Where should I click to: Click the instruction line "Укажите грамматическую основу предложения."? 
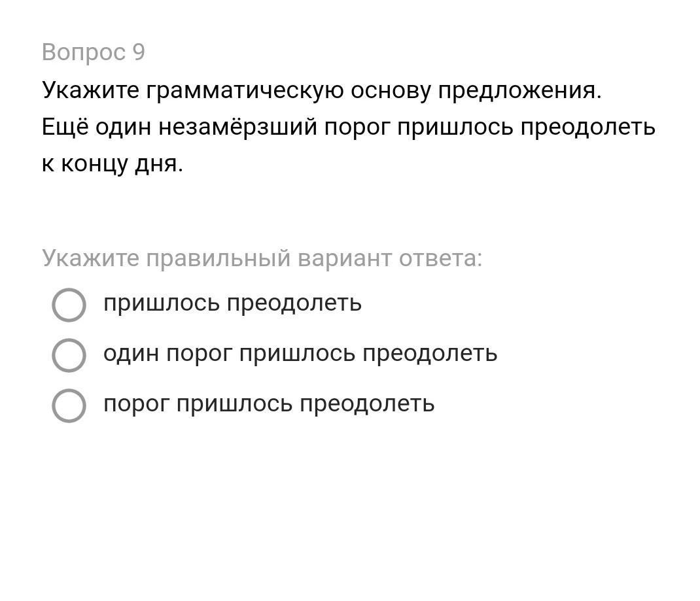coord(321,90)
